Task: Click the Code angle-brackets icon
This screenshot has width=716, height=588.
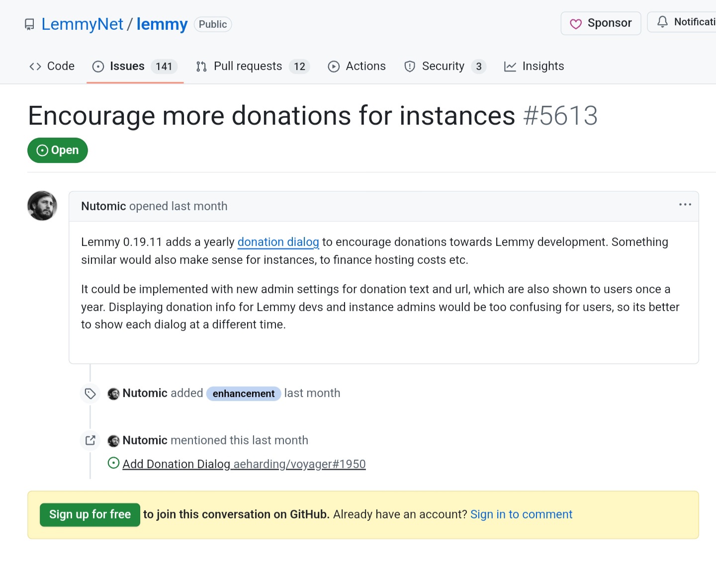Action: click(35, 67)
